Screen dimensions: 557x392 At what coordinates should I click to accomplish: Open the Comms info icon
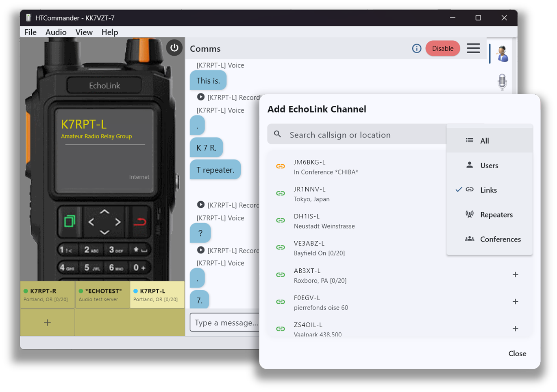(x=417, y=49)
